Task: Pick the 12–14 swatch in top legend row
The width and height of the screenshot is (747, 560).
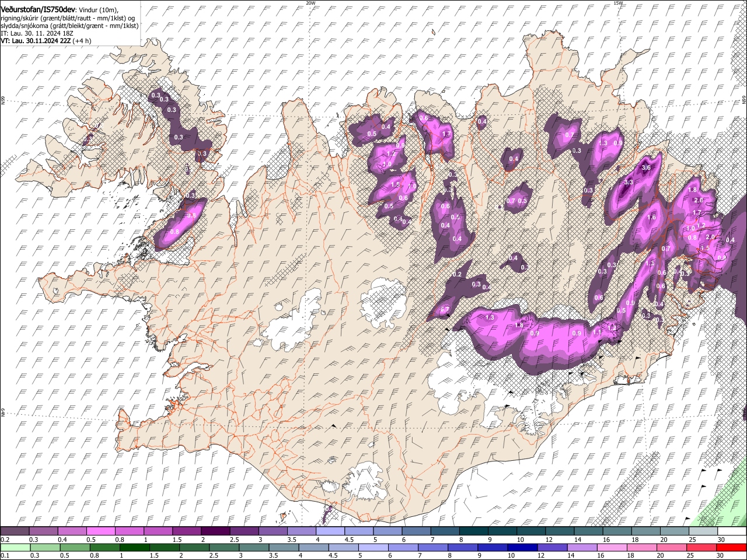Action: [x=560, y=531]
